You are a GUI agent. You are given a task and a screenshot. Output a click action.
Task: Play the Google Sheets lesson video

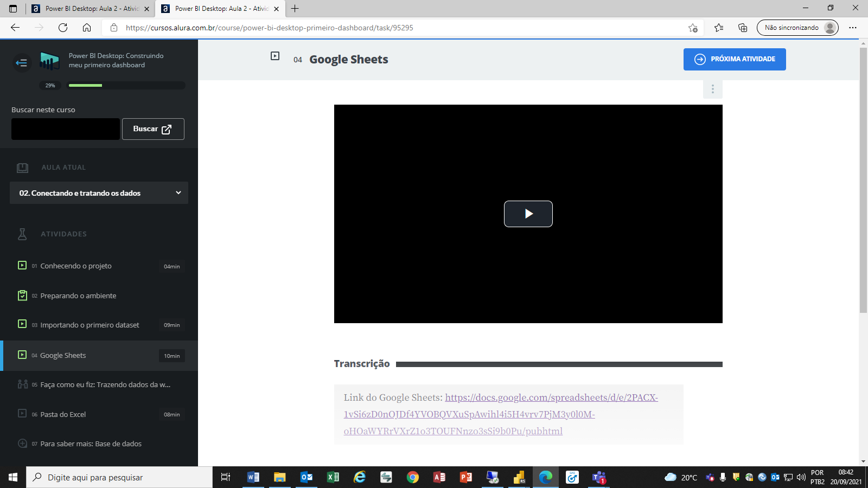pyautogui.click(x=528, y=214)
